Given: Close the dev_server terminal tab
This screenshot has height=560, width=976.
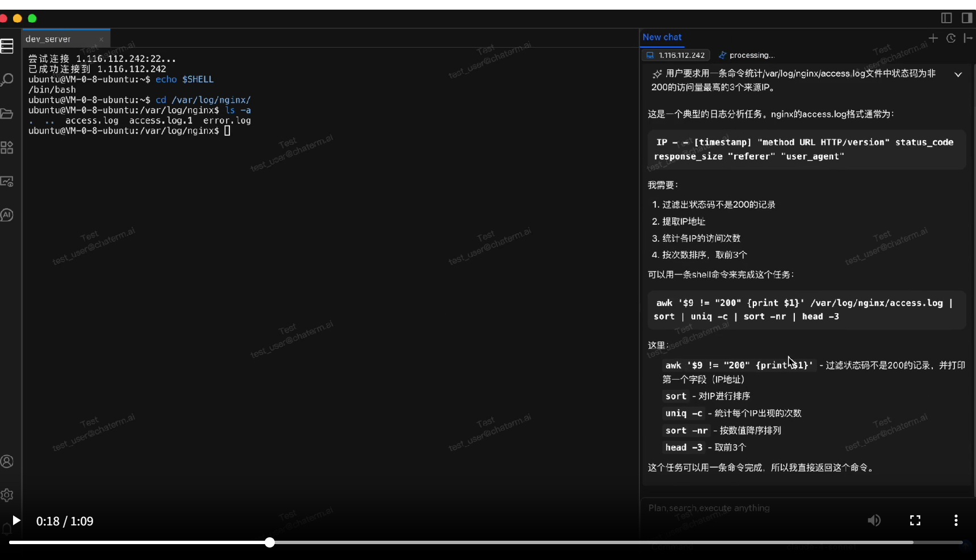Looking at the screenshot, I should [101, 39].
